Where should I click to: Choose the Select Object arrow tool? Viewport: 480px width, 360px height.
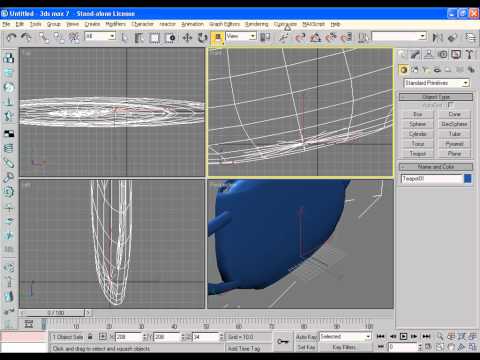coord(124,37)
